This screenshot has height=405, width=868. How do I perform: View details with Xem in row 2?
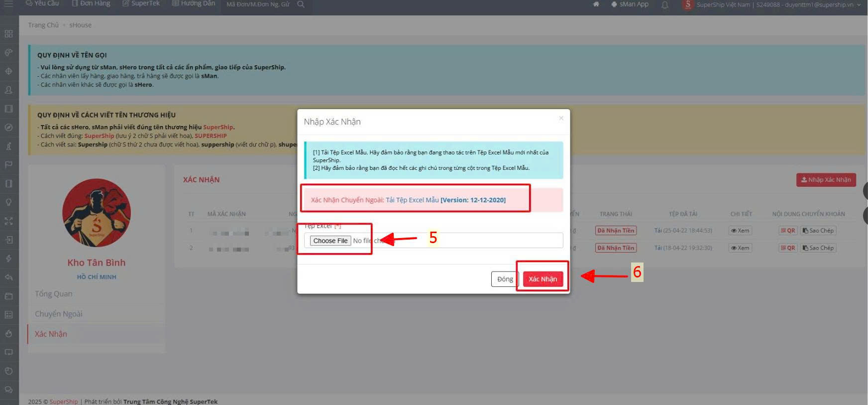(740, 248)
